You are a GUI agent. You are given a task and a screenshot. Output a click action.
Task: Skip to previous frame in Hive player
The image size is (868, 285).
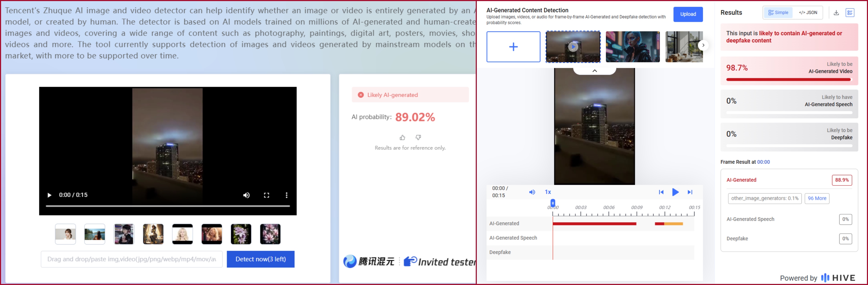[x=661, y=192]
